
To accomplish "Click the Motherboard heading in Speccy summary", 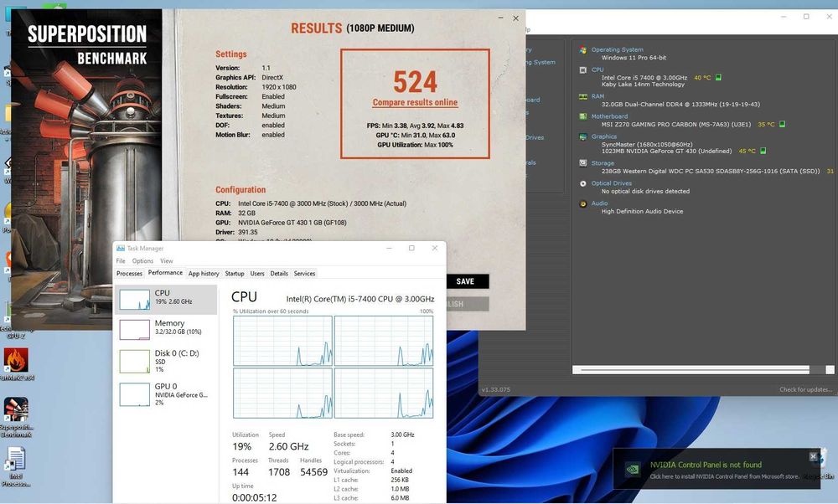I will (x=609, y=116).
